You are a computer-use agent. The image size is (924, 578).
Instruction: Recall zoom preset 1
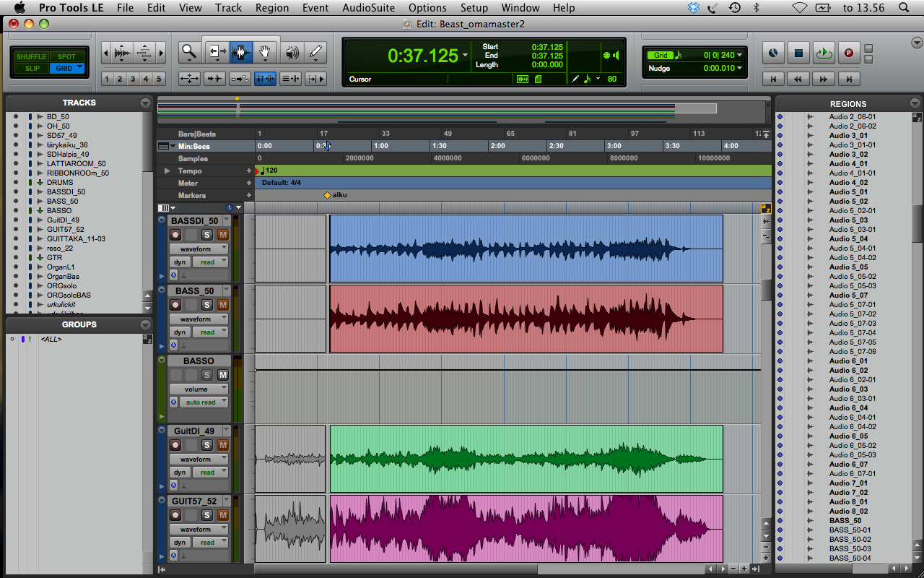pos(107,79)
